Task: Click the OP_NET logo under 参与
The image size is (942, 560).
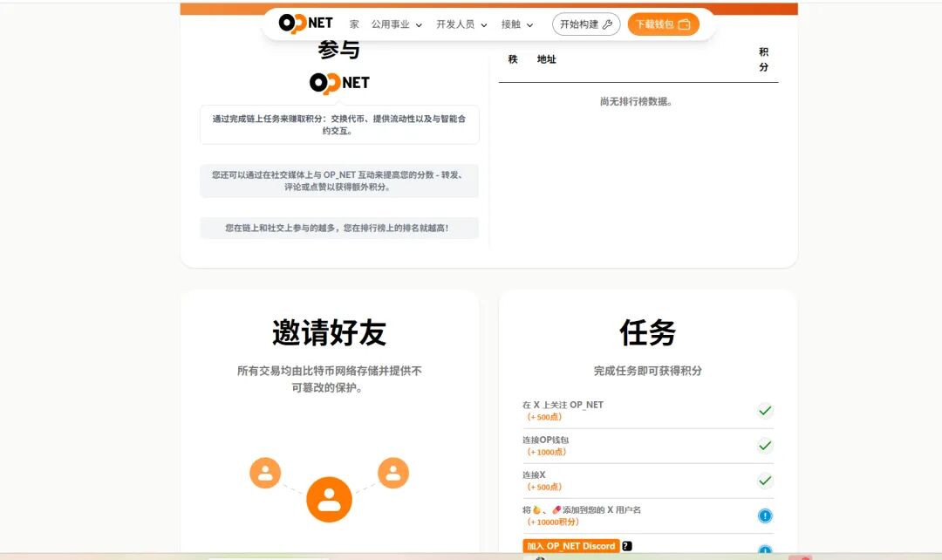Action: click(339, 83)
